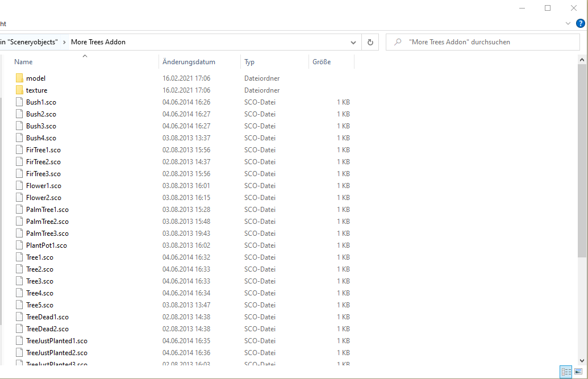Viewport: 588px width, 379px height.
Task: Select the texture folder icon
Action: [19, 90]
